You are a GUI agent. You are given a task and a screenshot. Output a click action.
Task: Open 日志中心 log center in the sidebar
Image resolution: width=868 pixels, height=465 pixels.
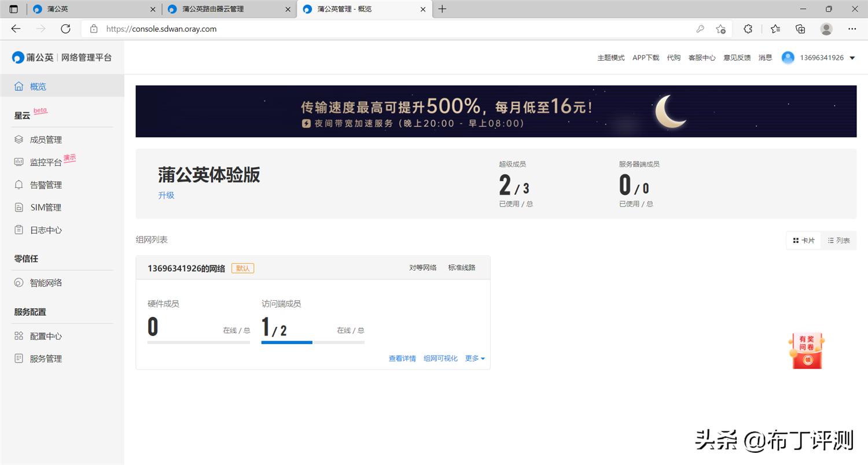pos(19,230)
